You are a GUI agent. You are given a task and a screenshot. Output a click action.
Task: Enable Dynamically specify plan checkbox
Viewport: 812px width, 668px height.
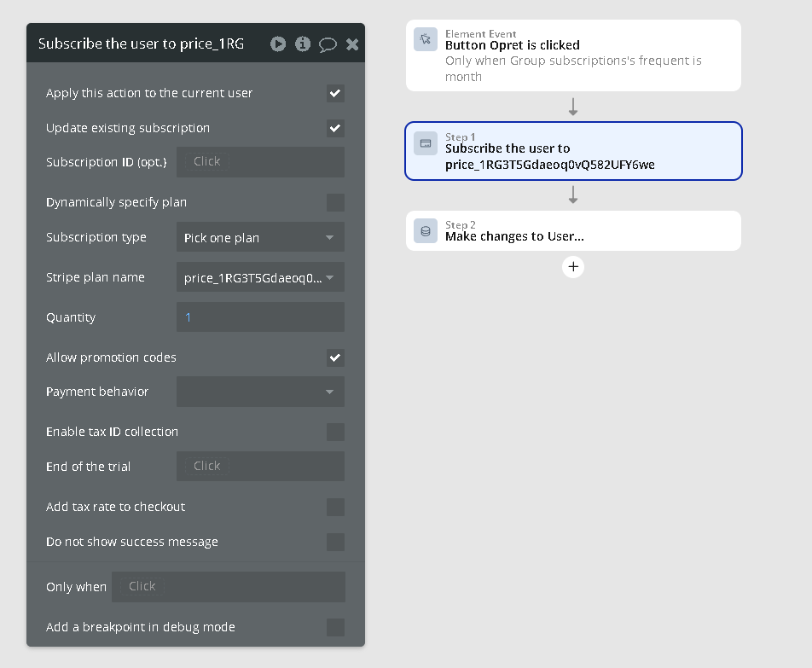(x=335, y=202)
